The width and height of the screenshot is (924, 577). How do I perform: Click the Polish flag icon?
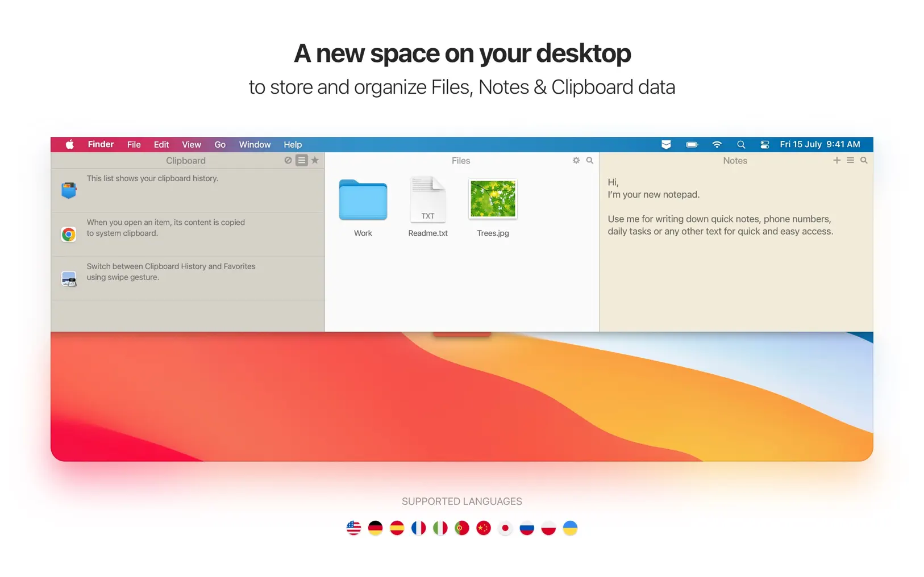click(548, 528)
